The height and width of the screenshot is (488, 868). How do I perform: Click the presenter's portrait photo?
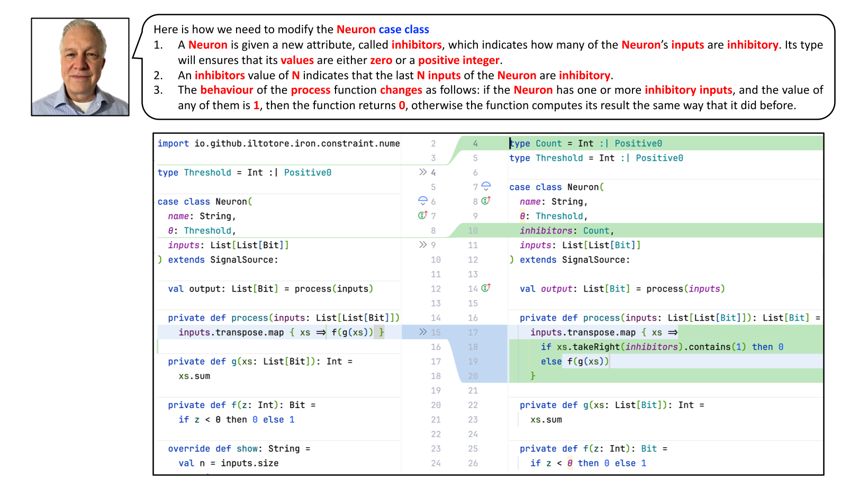pos(80,67)
